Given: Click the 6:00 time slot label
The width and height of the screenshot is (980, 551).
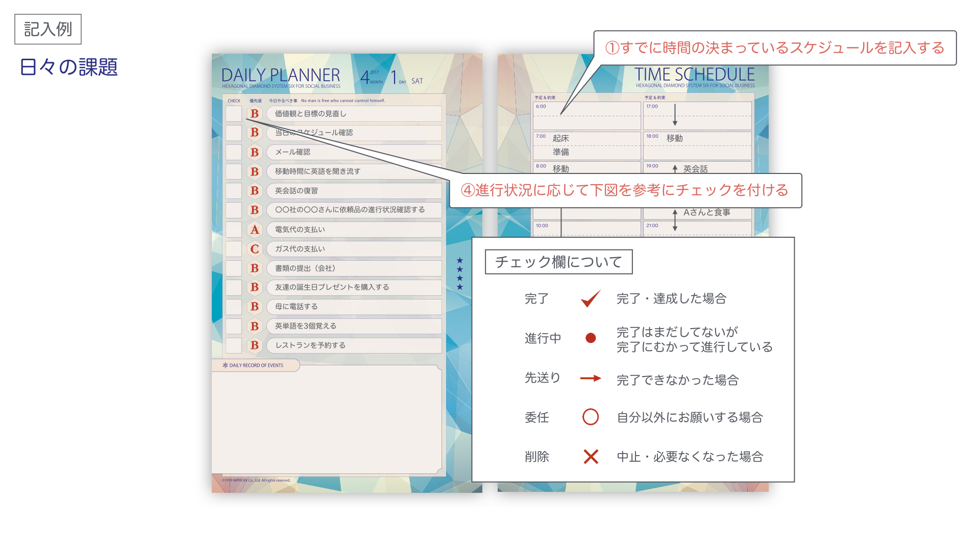Looking at the screenshot, I should click(541, 107).
